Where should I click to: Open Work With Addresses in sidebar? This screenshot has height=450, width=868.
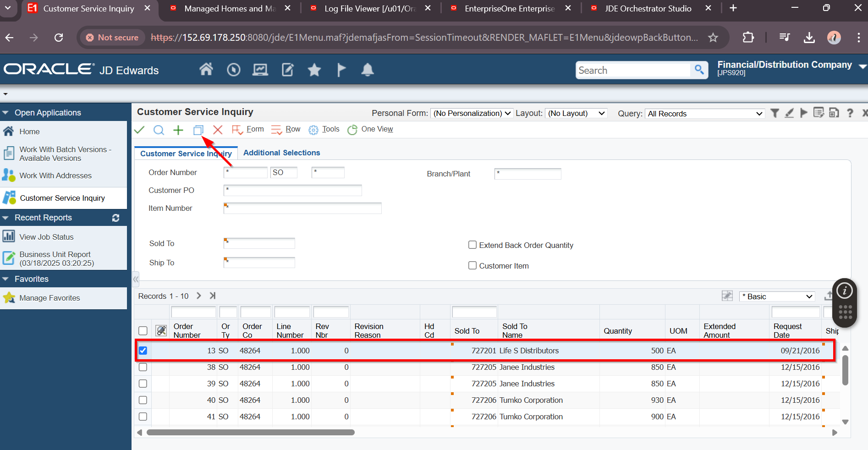[55, 176]
